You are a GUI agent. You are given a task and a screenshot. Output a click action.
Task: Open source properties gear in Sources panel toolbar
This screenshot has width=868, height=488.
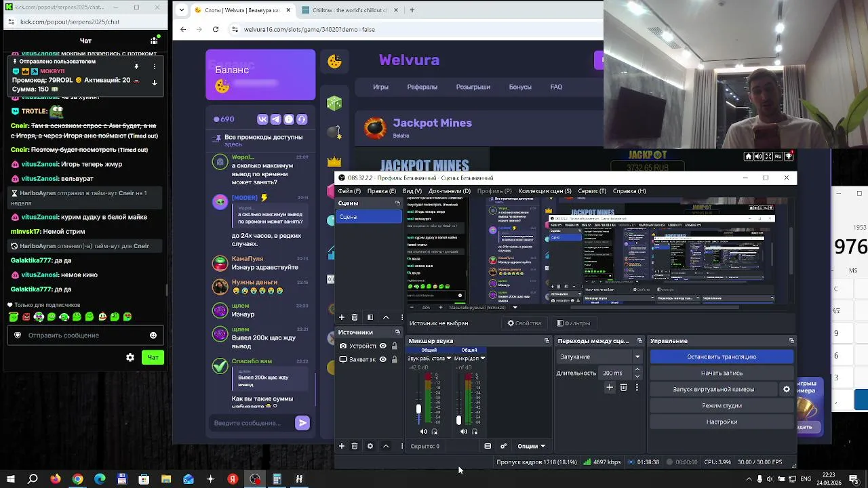pos(370,446)
